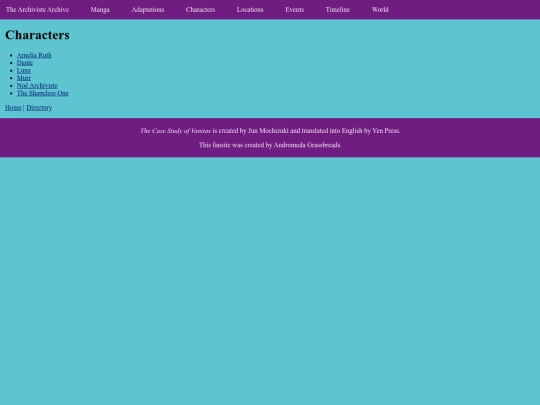Open The Shapeless One link

[43, 93]
